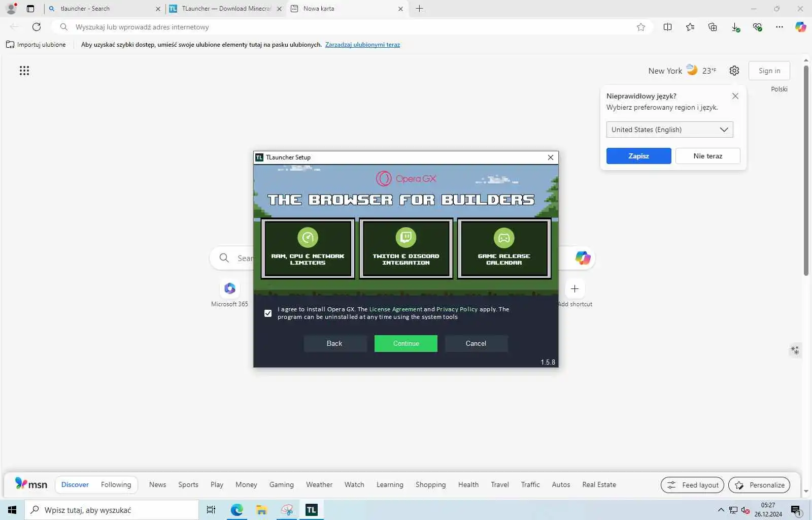Click the Game Release Calendar tile
Image resolution: width=812 pixels, height=520 pixels.
click(x=504, y=248)
